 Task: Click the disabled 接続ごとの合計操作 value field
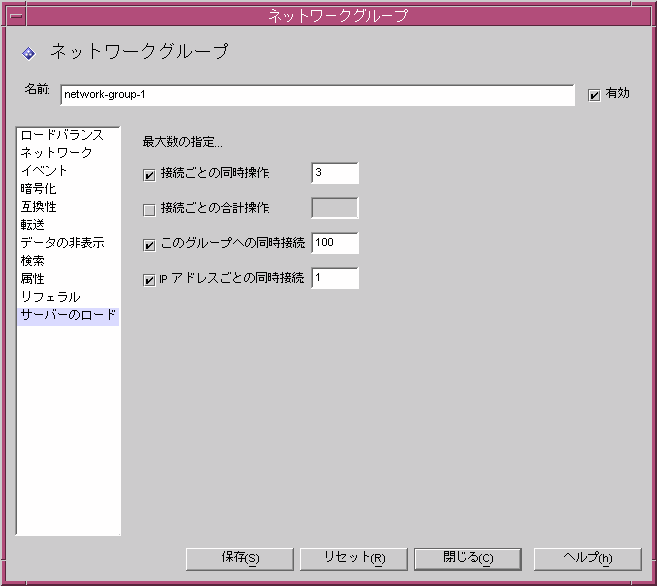[335, 208]
